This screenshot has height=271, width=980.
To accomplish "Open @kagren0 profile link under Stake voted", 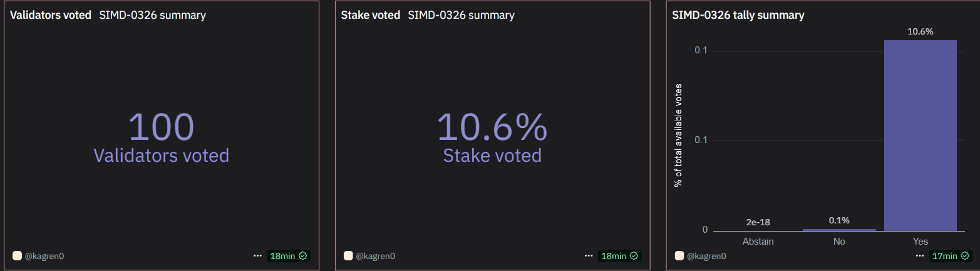I will click(375, 256).
